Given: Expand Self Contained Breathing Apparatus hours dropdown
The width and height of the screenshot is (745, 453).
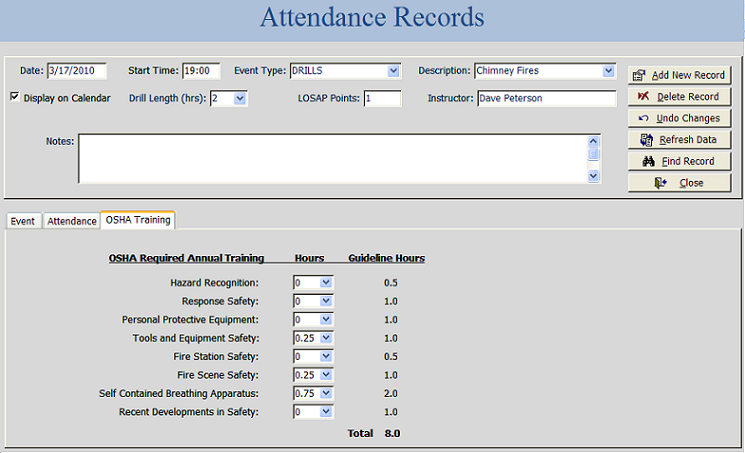Looking at the screenshot, I should pos(325,393).
